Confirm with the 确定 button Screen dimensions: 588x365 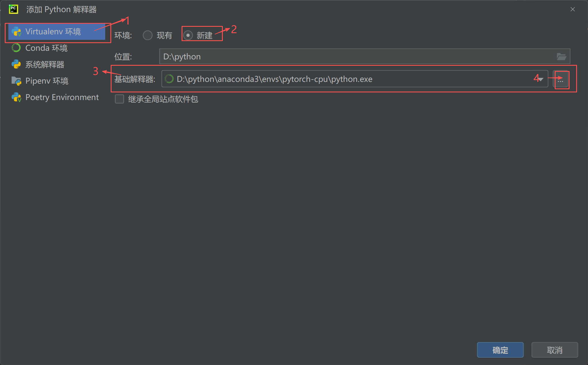[x=500, y=350]
